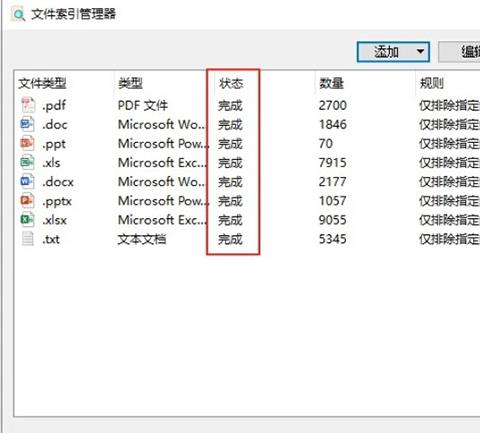Click the .docx Word icon
Viewport: 480px width, 433px height.
[27, 182]
